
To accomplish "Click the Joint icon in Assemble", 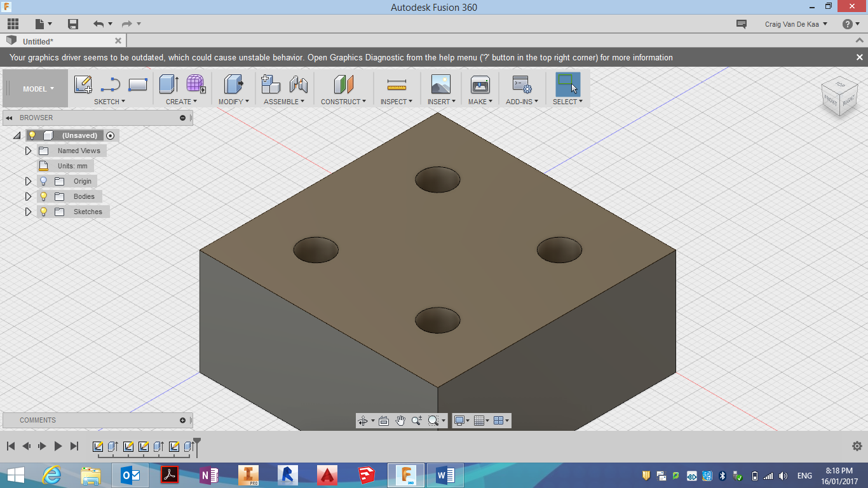I will coord(298,85).
